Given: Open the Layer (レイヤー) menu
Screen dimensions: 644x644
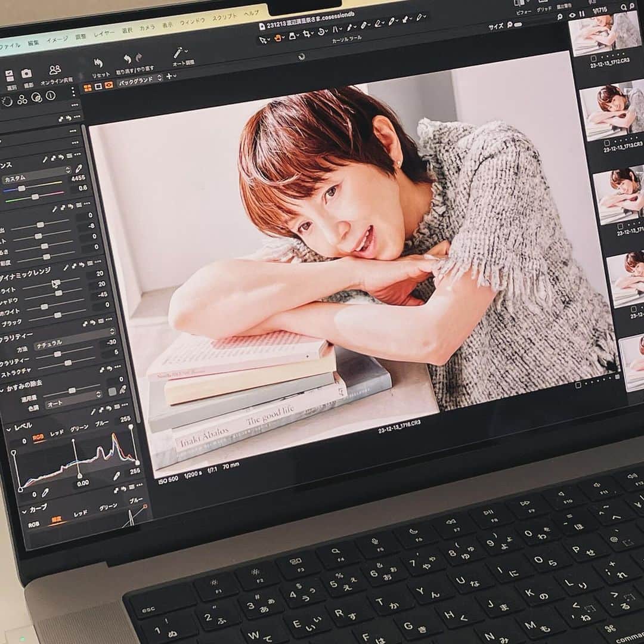Looking at the screenshot, I should point(104,33).
